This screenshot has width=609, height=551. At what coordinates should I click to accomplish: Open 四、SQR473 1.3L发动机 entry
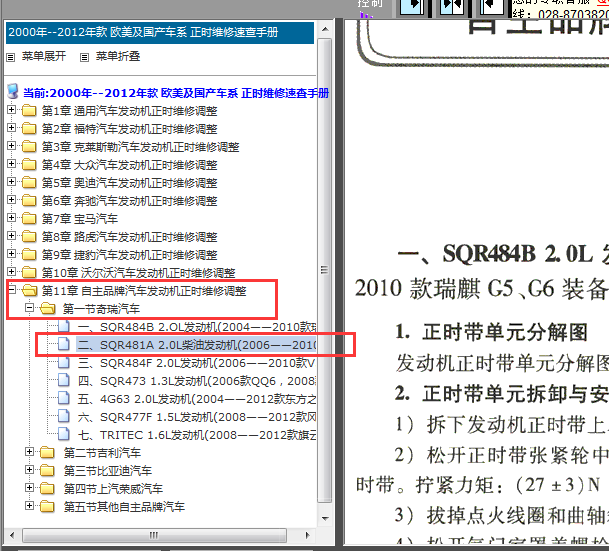(x=197, y=381)
